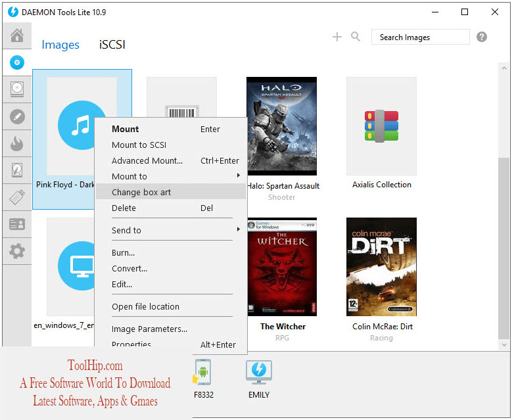Click the Shooter genre label
Image resolution: width=514 pixels, height=420 pixels.
coord(281,197)
